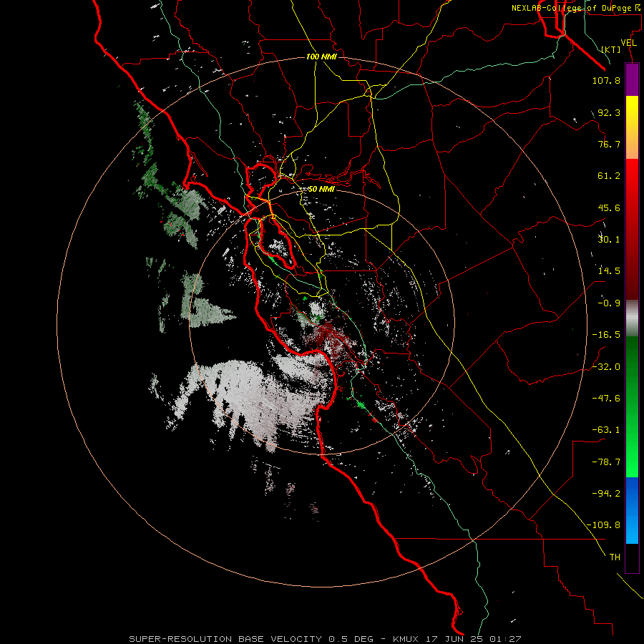Screen dimensions: 644x644
Task: Click the -78.7 velocity scale value
Action: point(606,462)
